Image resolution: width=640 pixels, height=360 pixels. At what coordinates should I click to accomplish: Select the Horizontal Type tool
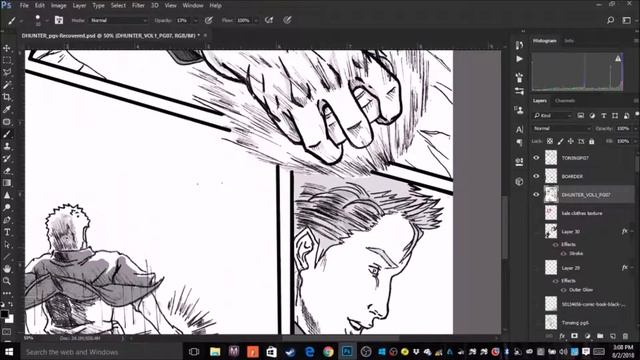(x=7, y=232)
